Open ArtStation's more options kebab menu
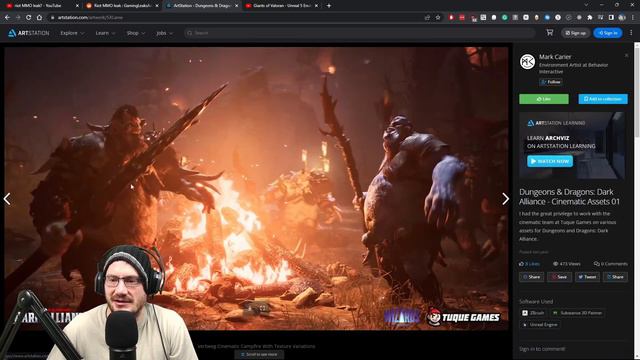 631,33
